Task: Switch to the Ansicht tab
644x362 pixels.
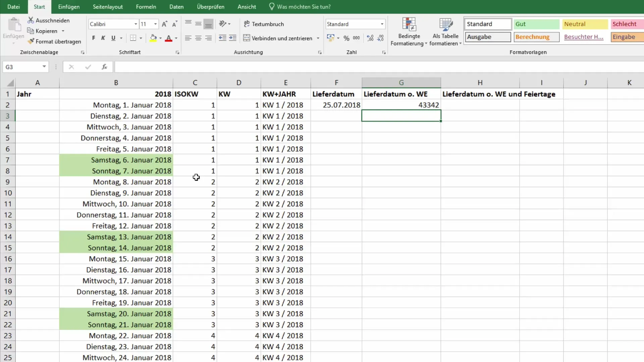Action: (247, 7)
